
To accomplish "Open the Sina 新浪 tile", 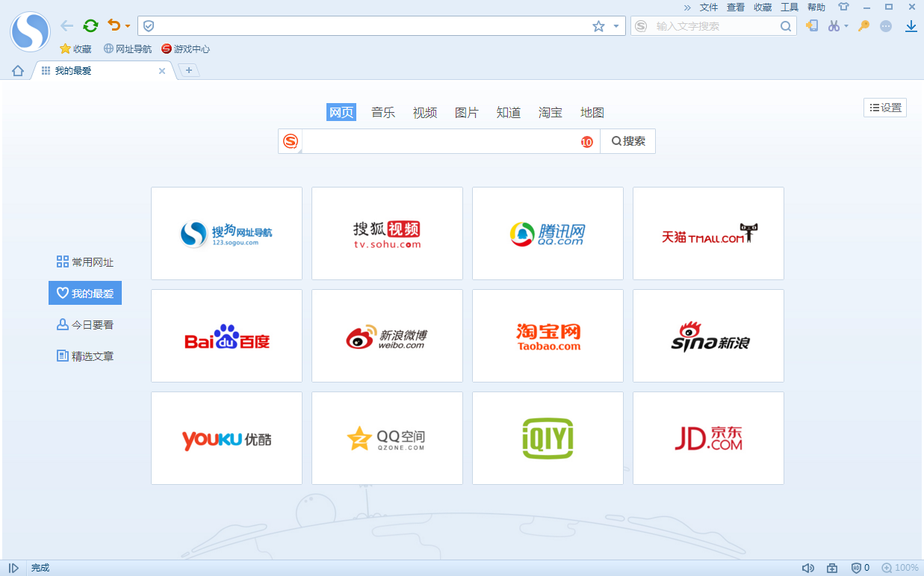I will coord(708,335).
